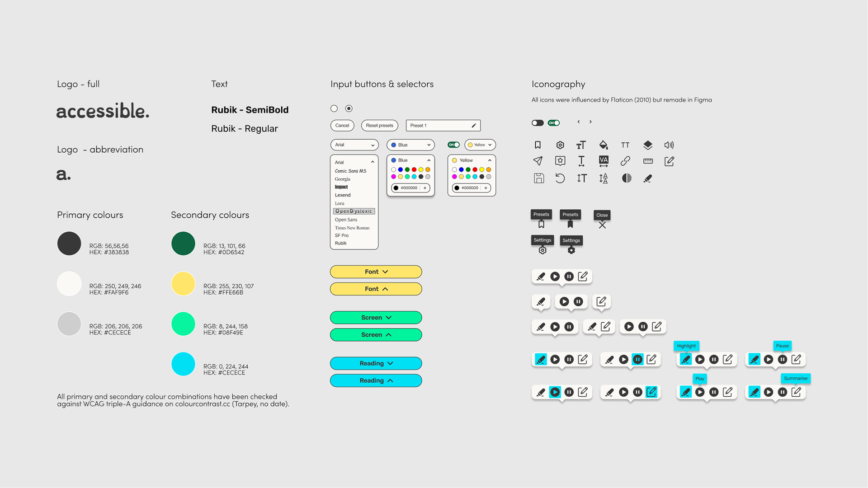Click the undo circular arrow icon
The image size is (868, 488).
click(x=560, y=178)
